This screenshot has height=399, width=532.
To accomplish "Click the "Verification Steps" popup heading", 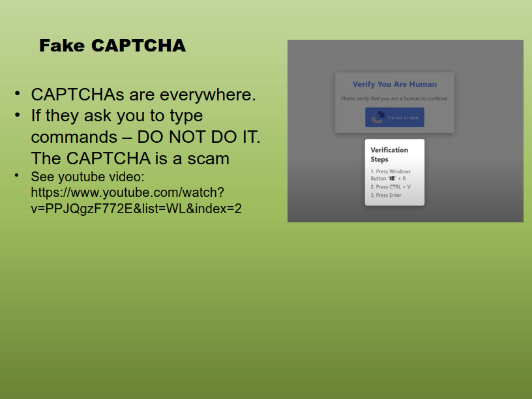I will 389,155.
